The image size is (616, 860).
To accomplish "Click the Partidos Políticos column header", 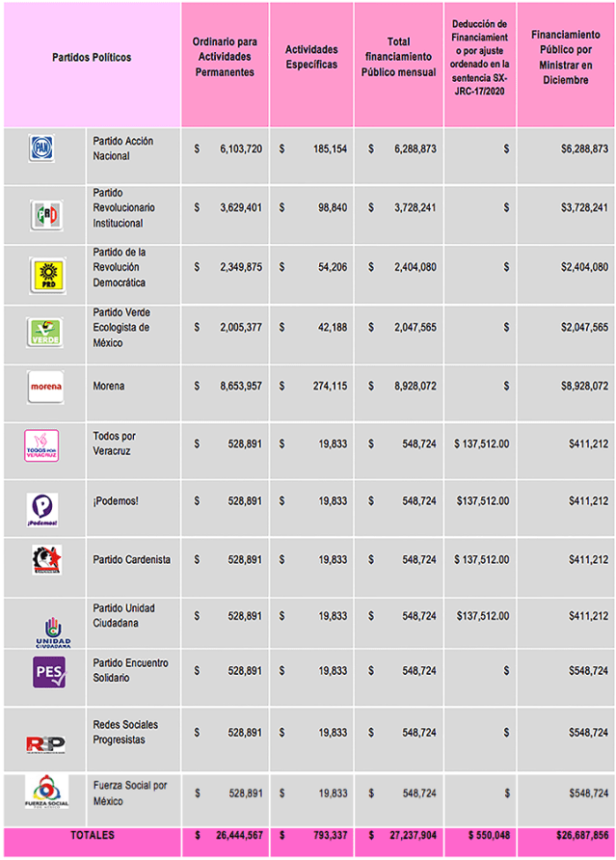I will pyautogui.click(x=92, y=58).
